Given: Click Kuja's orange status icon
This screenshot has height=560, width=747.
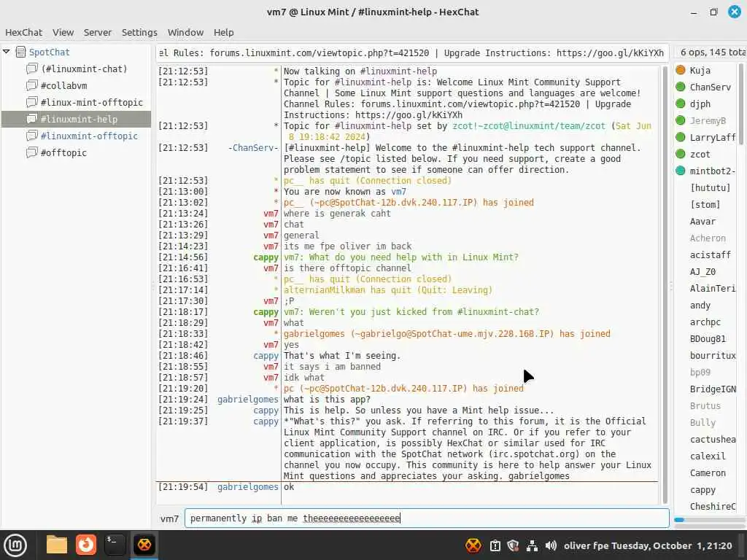Looking at the screenshot, I should pos(681,70).
